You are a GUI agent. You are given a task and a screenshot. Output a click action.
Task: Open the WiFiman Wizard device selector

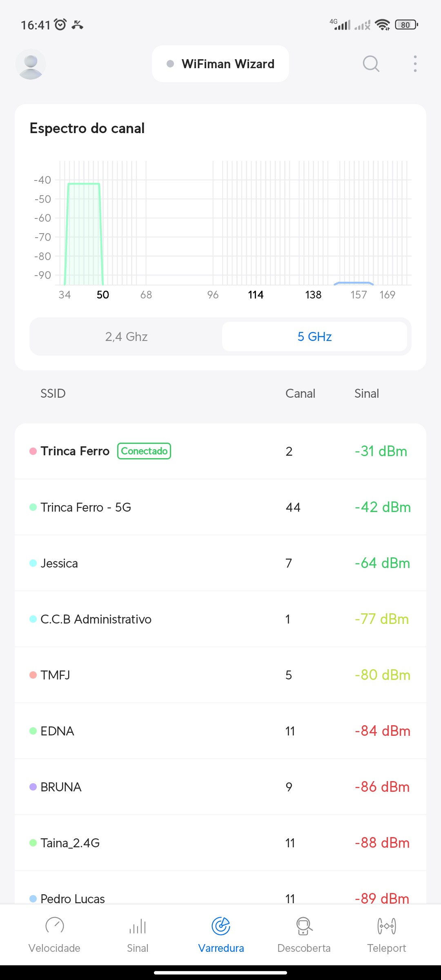click(x=220, y=64)
